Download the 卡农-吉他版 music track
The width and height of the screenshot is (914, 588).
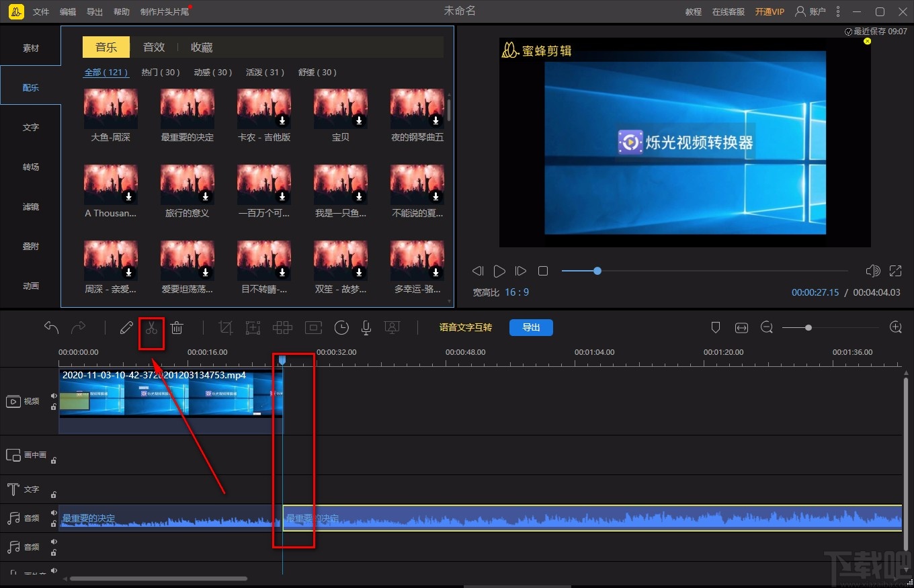coord(283,121)
